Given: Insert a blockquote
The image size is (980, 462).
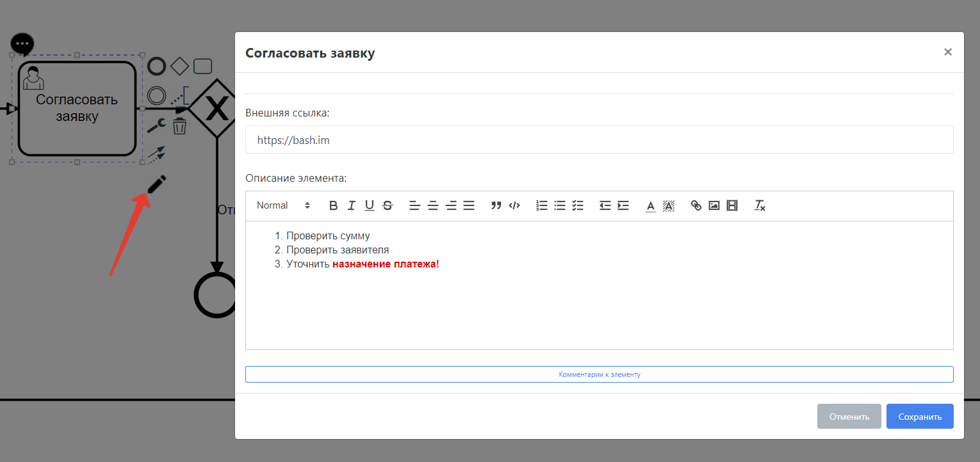Looking at the screenshot, I should [496, 205].
